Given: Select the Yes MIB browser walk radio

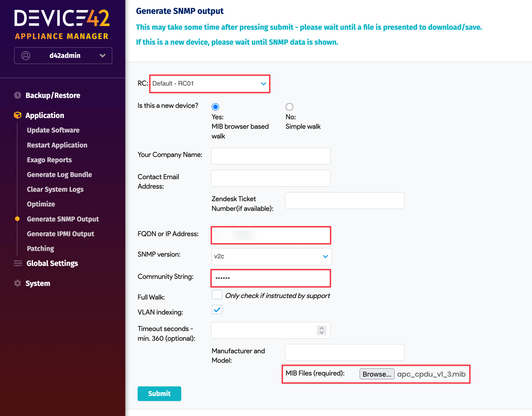Looking at the screenshot, I should (x=215, y=107).
